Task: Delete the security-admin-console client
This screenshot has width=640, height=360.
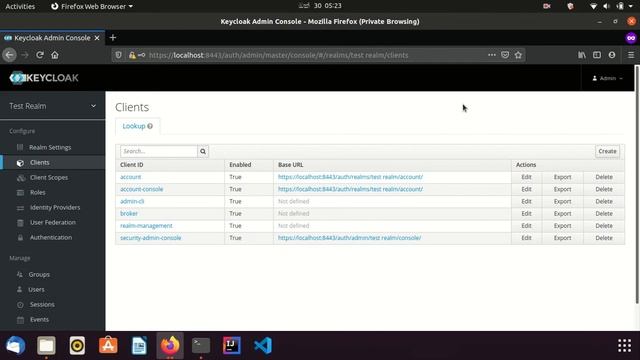Action: click(x=604, y=238)
